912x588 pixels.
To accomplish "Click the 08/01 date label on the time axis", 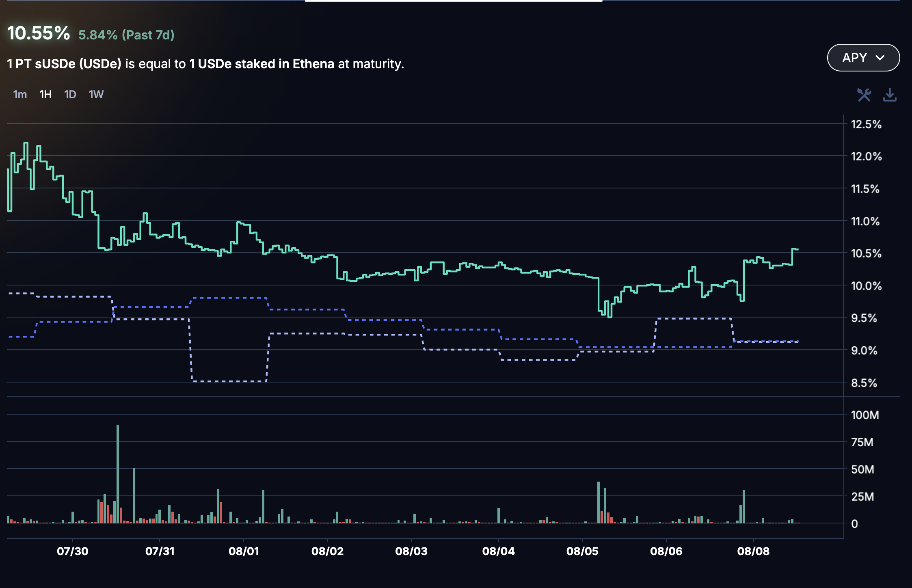I will (x=244, y=551).
